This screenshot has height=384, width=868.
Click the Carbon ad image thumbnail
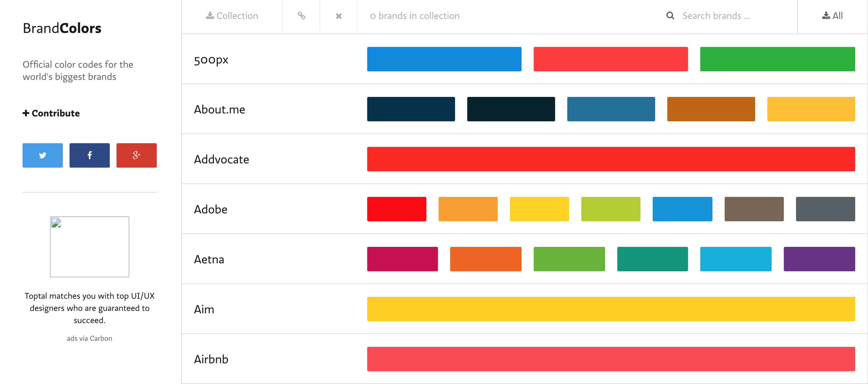89,247
